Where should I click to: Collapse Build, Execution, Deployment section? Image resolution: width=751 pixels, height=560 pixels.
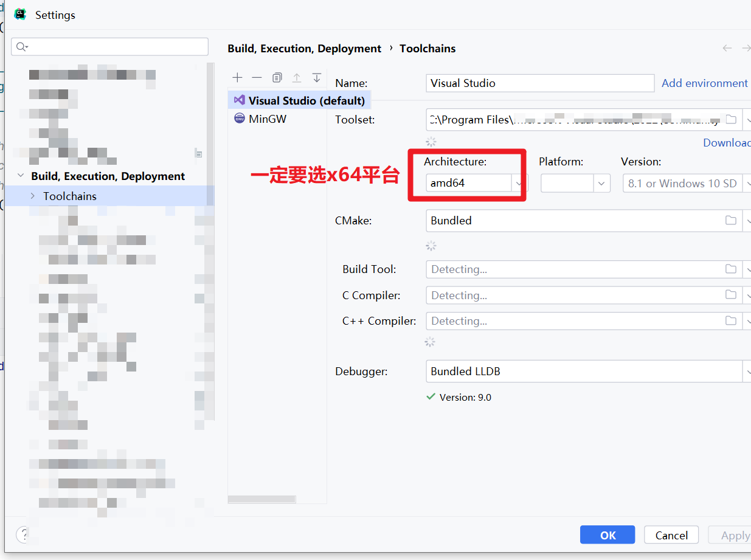[x=21, y=176]
